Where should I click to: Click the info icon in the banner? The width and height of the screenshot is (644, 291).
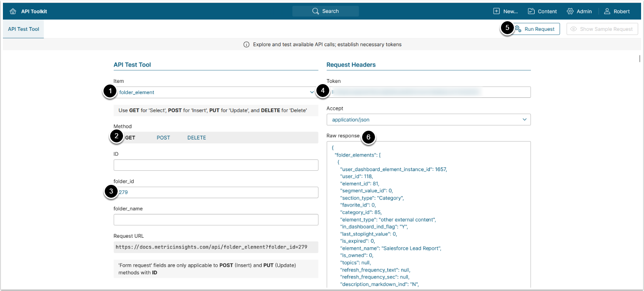click(246, 44)
